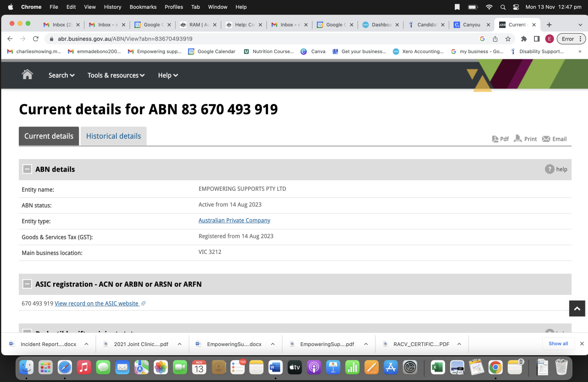Follow the Australian Private Company link

coord(234,220)
